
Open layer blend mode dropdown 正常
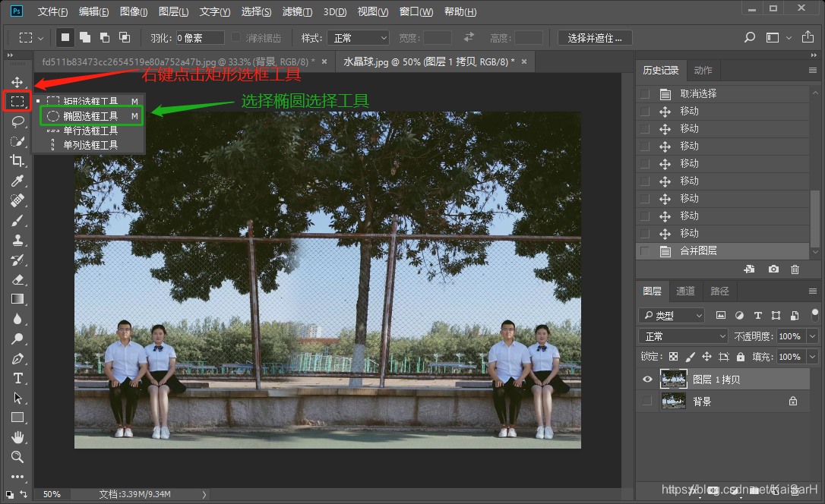click(x=683, y=335)
